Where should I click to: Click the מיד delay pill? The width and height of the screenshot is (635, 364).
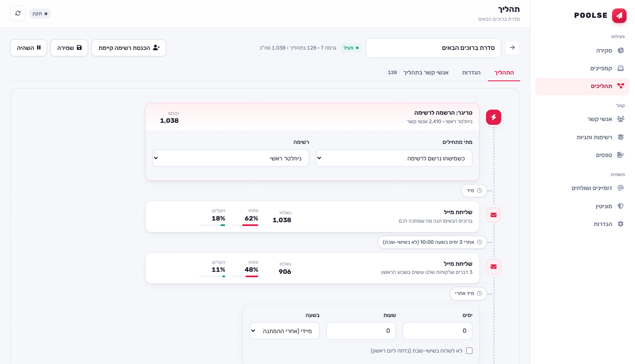[474, 190]
